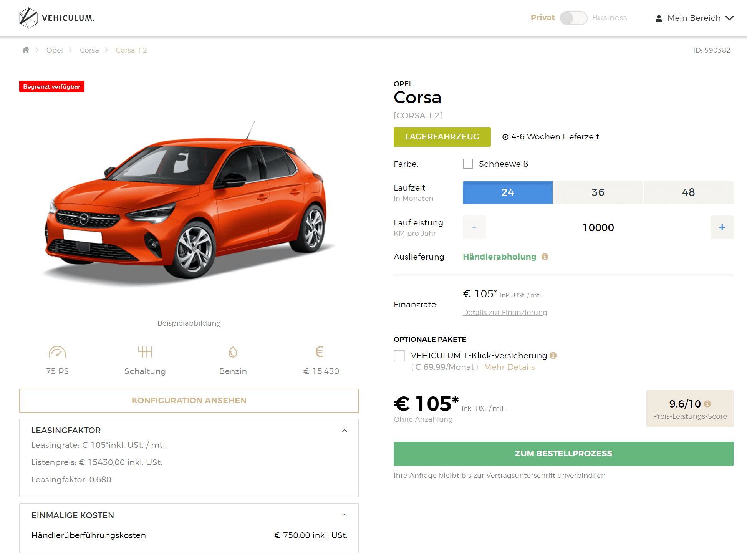This screenshot has height=560, width=747.
Task: Click the 10000 km mileage value
Action: (598, 228)
